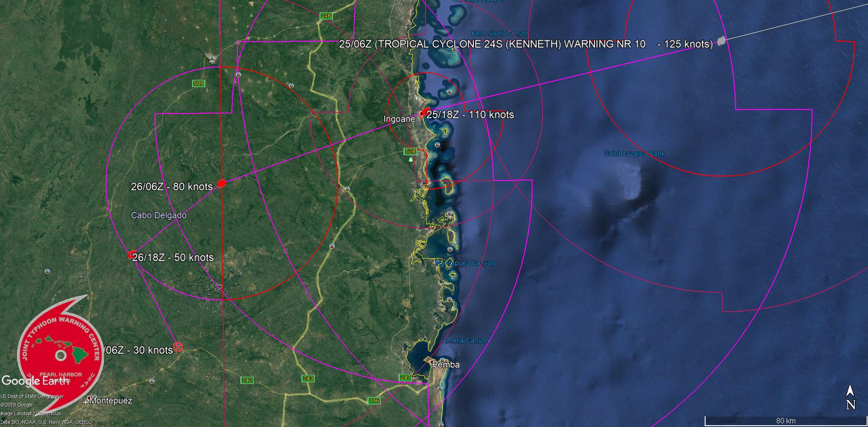Image resolution: width=868 pixels, height=427 pixels.
Task: Click the crossed-circle 30 knots dissipation marker
Action: point(179,347)
